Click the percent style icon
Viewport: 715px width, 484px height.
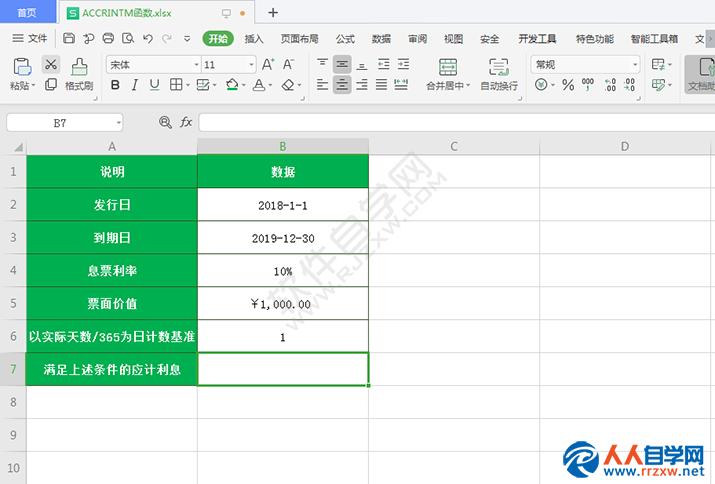568,84
